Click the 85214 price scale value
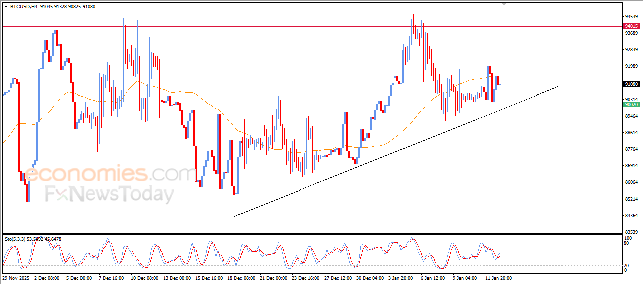Screen dimensions: 644x285 coord(631,199)
